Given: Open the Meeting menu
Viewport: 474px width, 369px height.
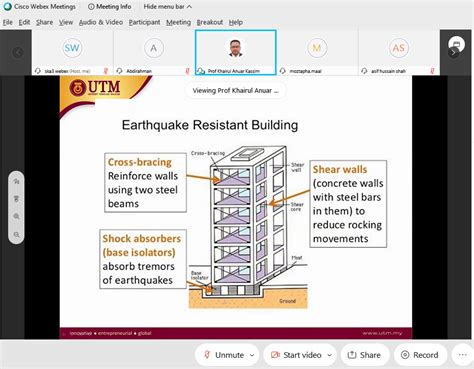Looking at the screenshot, I should coord(178,22).
